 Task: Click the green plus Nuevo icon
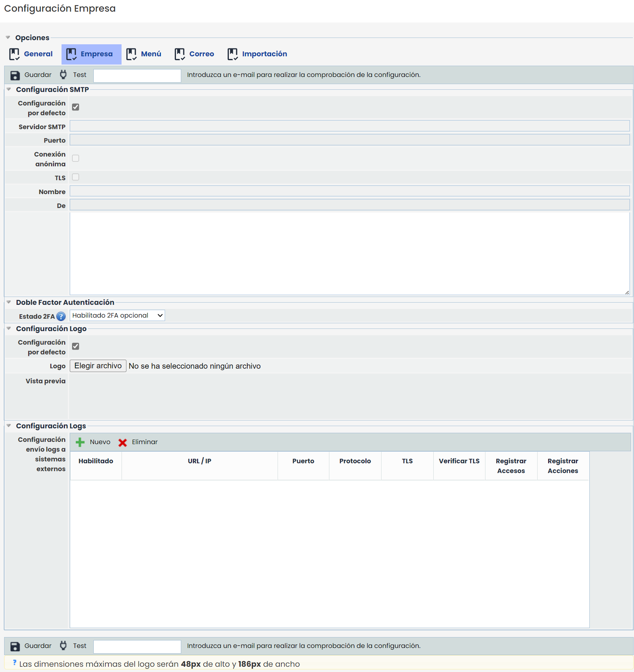(x=80, y=442)
